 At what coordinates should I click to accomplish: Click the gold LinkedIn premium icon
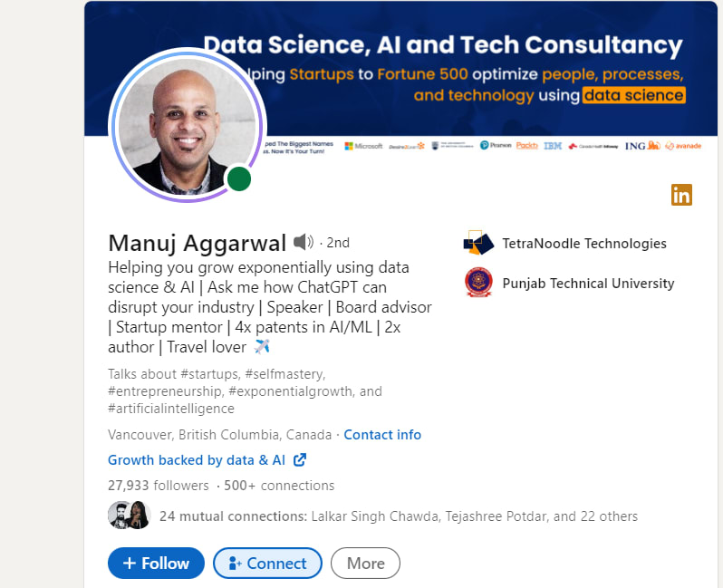pyautogui.click(x=681, y=194)
